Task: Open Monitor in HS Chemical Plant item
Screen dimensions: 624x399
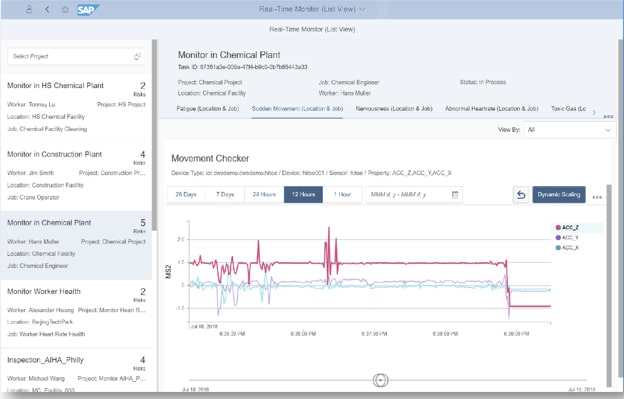Action: point(76,107)
